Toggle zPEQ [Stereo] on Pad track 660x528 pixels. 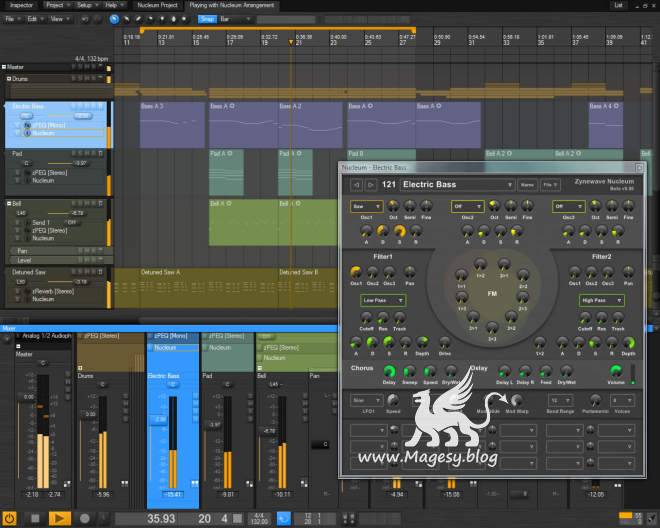click(27, 173)
